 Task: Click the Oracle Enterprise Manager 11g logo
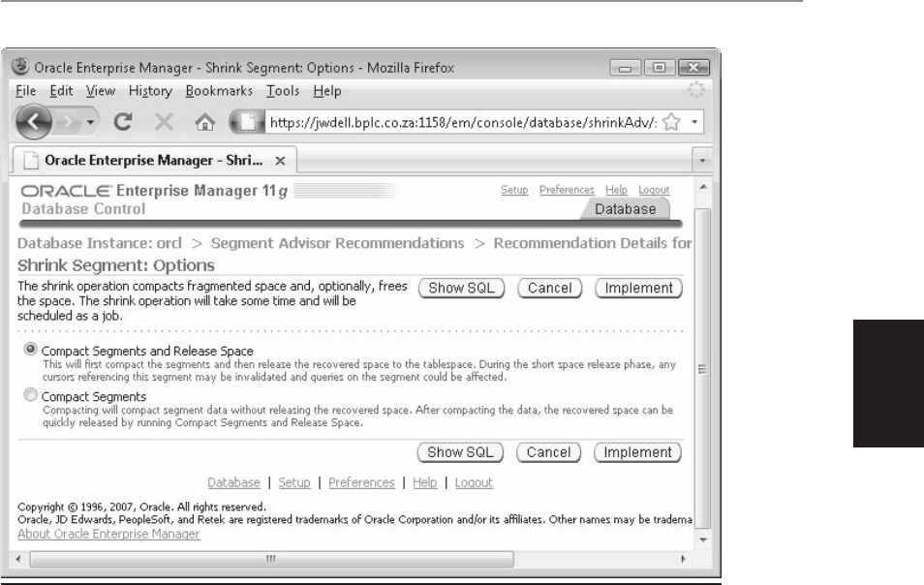point(154,191)
